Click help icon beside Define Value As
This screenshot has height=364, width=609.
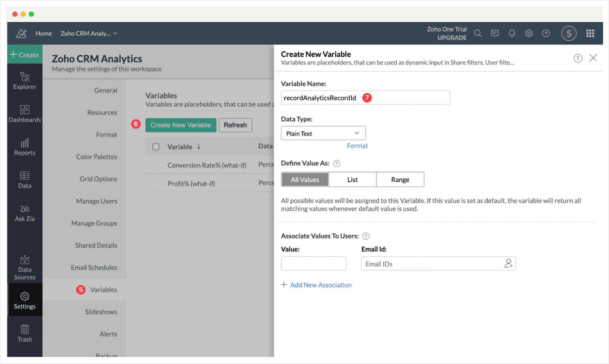(336, 164)
